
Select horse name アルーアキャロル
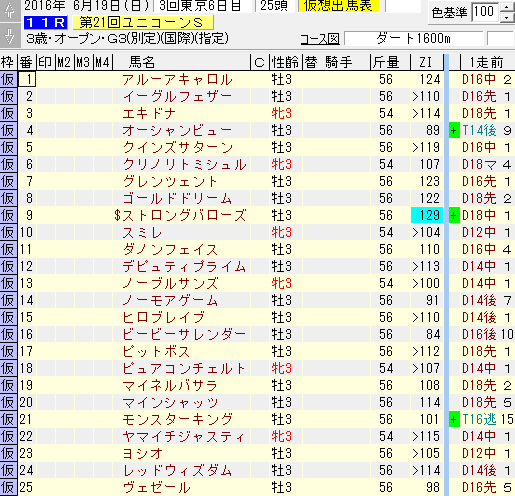tap(177, 80)
